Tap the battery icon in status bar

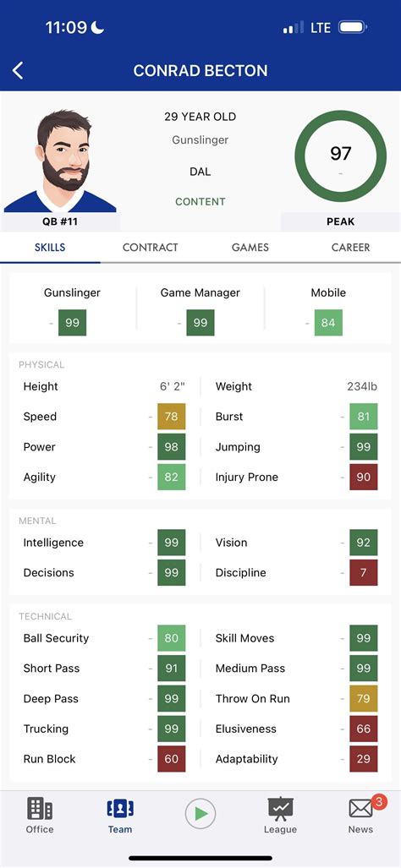[x=352, y=27]
